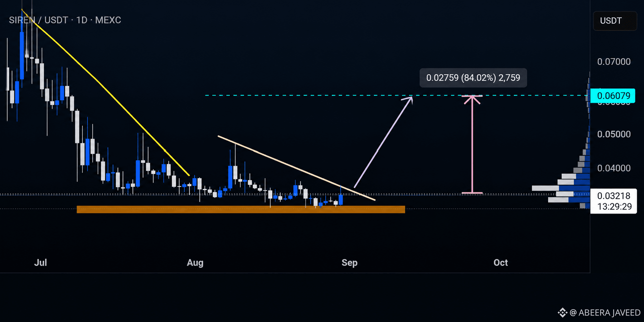Click the 0.04000 price axis label
The width and height of the screenshot is (644, 322).
click(x=614, y=168)
